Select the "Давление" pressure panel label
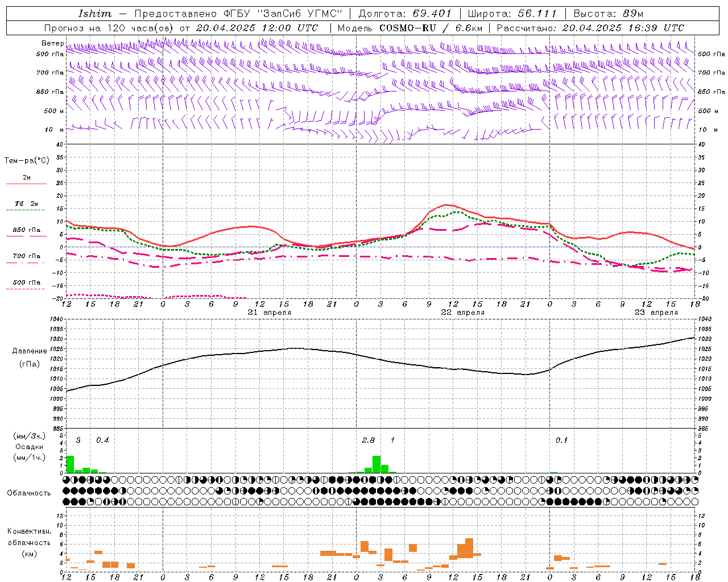728x582 pixels. click(x=30, y=351)
